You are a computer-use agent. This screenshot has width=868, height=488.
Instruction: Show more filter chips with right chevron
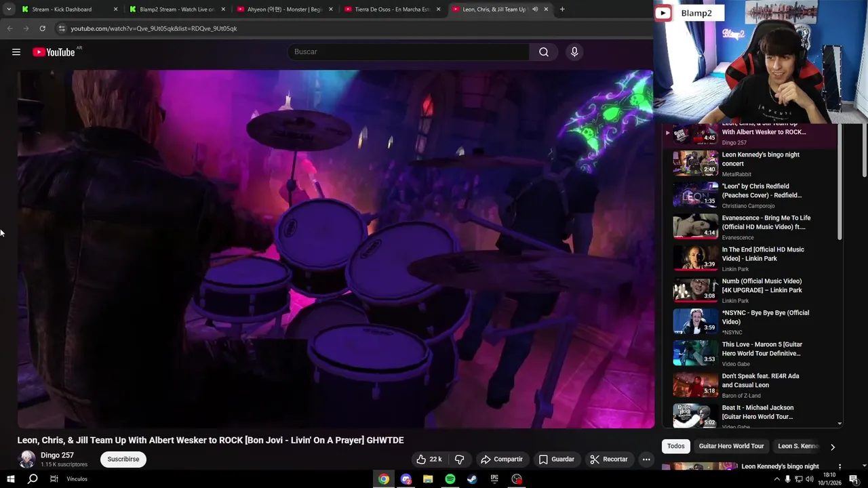coord(833,447)
